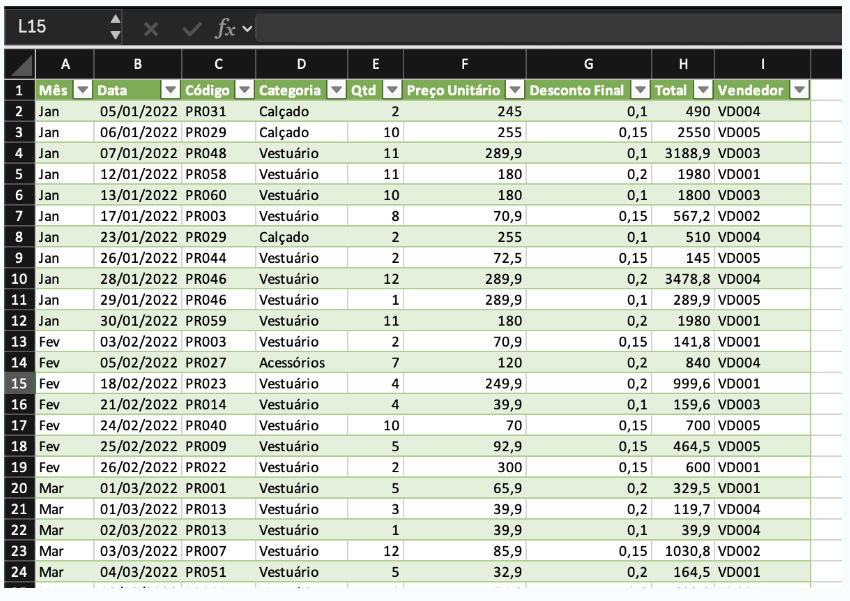Click the total cell 1030,8

point(683,551)
